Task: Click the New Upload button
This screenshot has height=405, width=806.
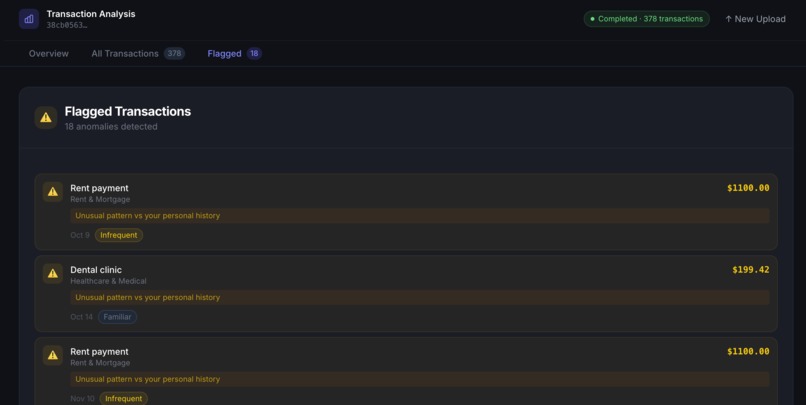Action: click(755, 19)
